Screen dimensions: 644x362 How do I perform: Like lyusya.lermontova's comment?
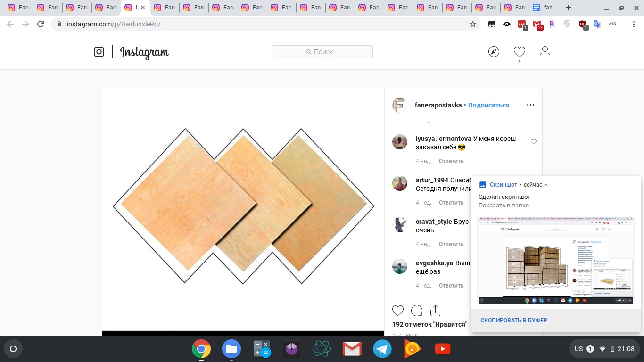[534, 141]
